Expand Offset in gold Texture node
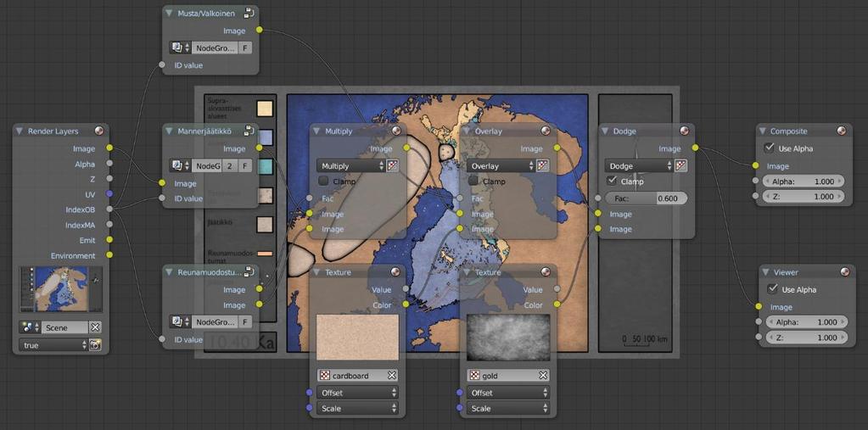 (x=508, y=393)
